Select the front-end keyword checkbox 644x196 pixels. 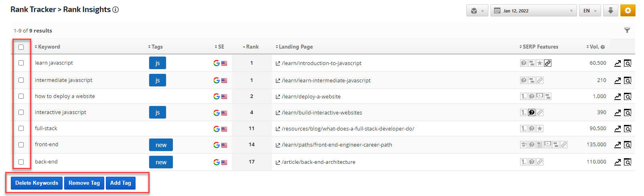click(x=21, y=145)
